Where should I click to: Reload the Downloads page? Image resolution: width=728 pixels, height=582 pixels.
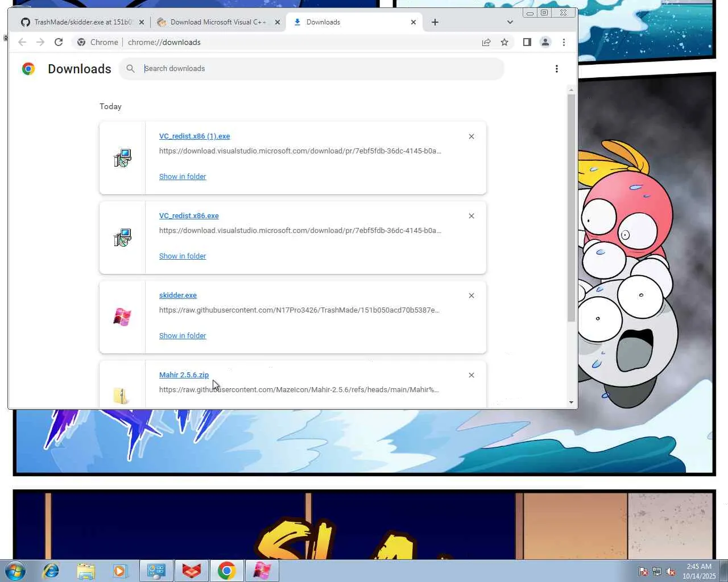59,42
